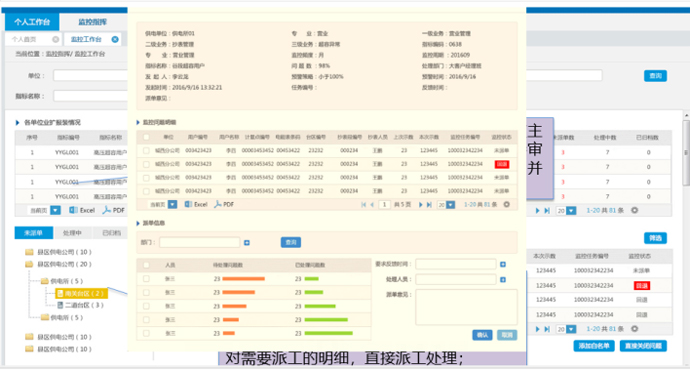Open page size 20 dropdown in dialog
Screen dimensions: 690x370
[x=446, y=205]
